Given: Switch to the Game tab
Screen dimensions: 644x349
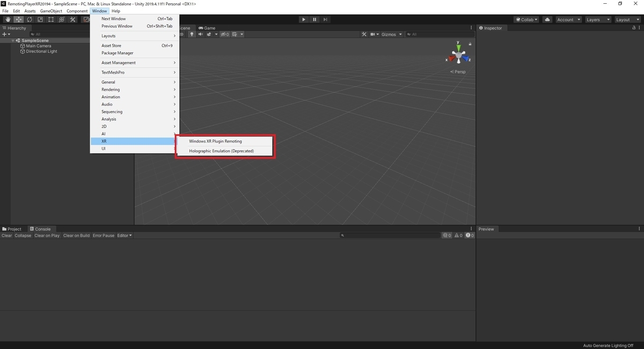Looking at the screenshot, I should (207, 28).
